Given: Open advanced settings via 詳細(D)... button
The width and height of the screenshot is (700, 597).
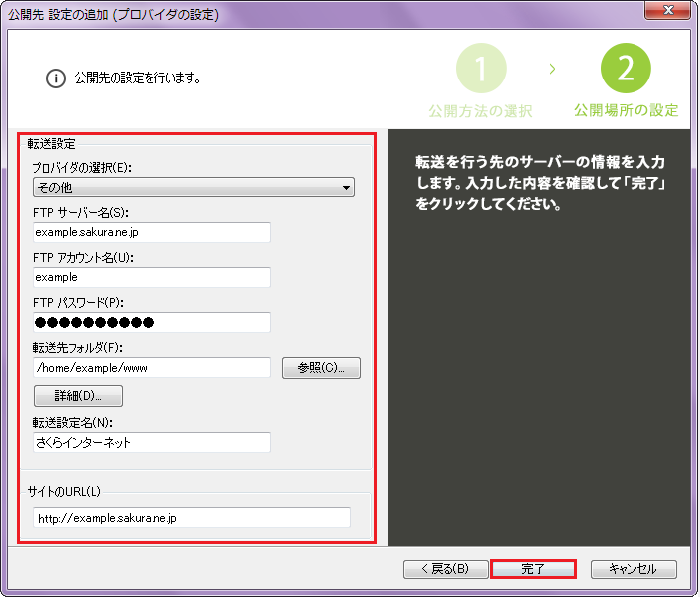Looking at the screenshot, I should 78,396.
